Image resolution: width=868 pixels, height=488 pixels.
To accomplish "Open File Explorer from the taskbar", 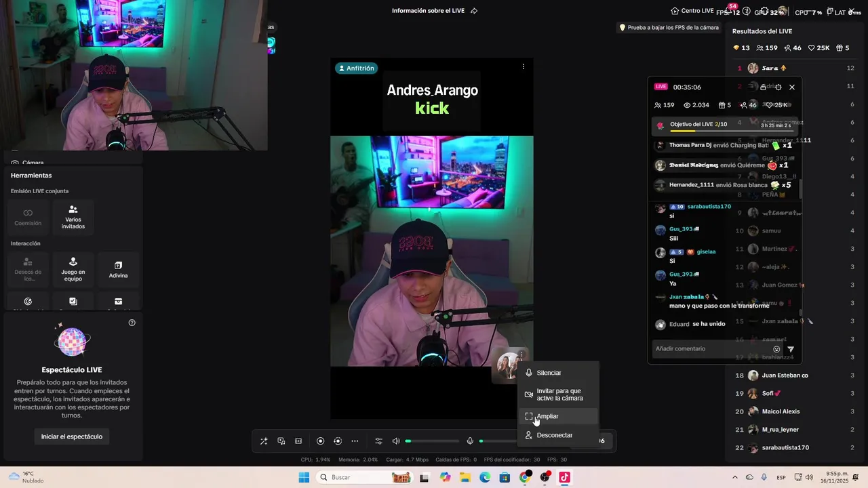I will [x=465, y=477].
